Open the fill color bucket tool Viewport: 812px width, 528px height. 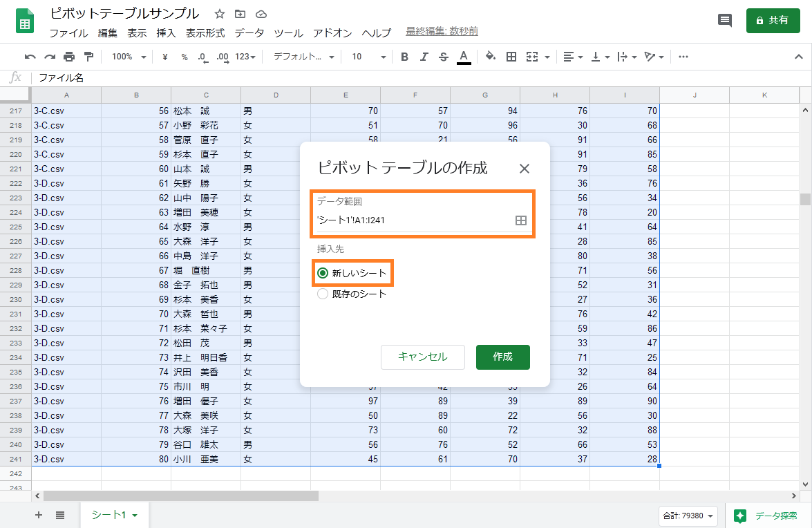click(491, 57)
